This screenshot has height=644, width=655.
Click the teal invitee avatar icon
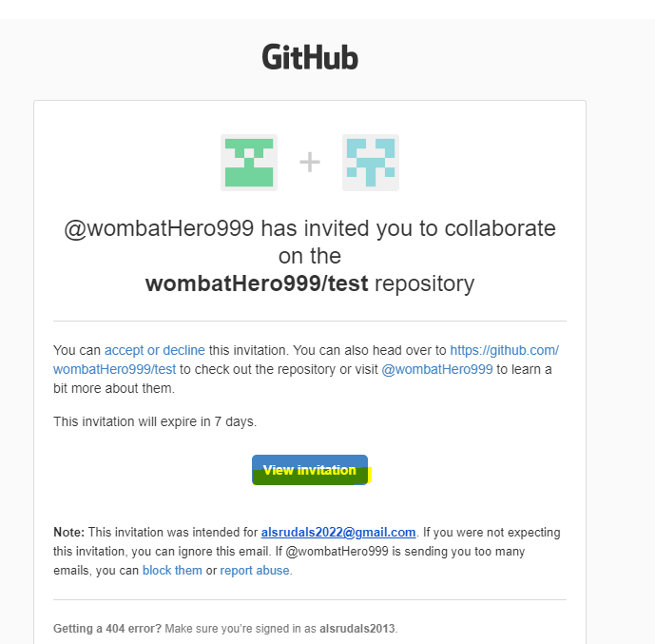pyautogui.click(x=370, y=163)
